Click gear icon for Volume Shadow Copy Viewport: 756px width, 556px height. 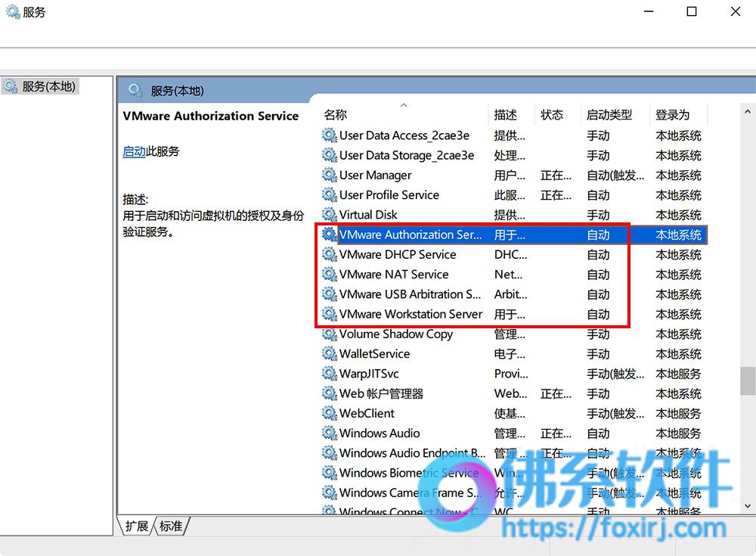click(x=330, y=334)
